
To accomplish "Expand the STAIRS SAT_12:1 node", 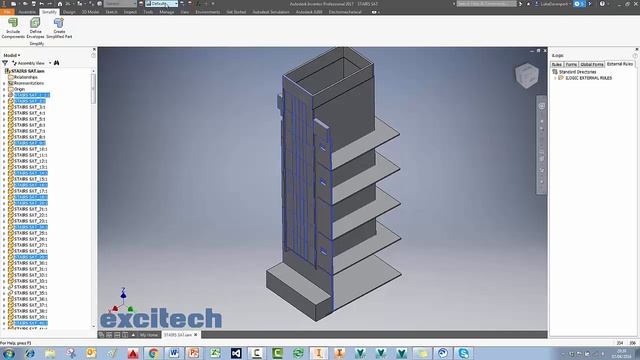I will coord(4,161).
